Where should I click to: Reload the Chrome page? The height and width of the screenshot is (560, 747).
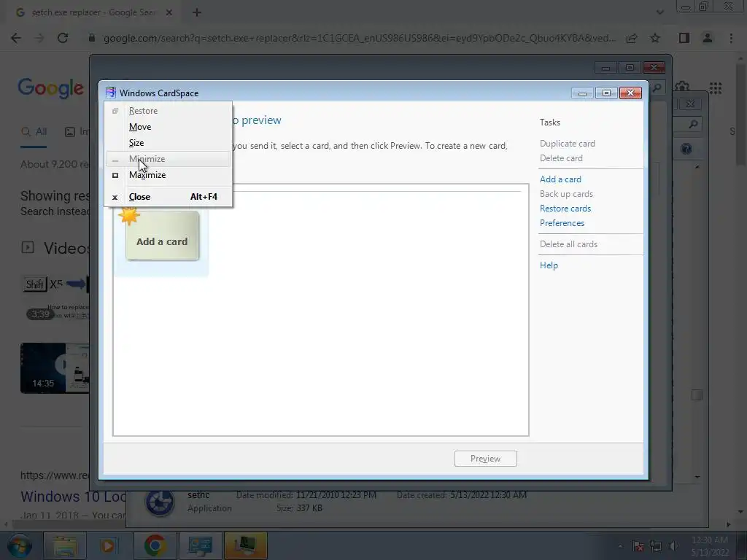coord(63,38)
